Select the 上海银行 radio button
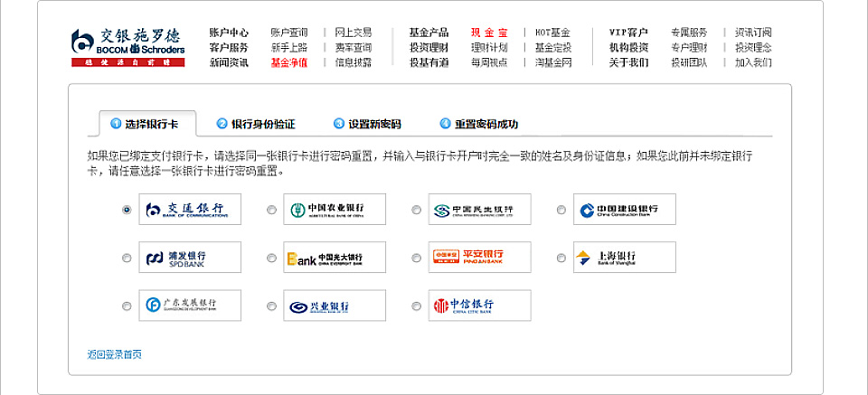 pyautogui.click(x=561, y=258)
